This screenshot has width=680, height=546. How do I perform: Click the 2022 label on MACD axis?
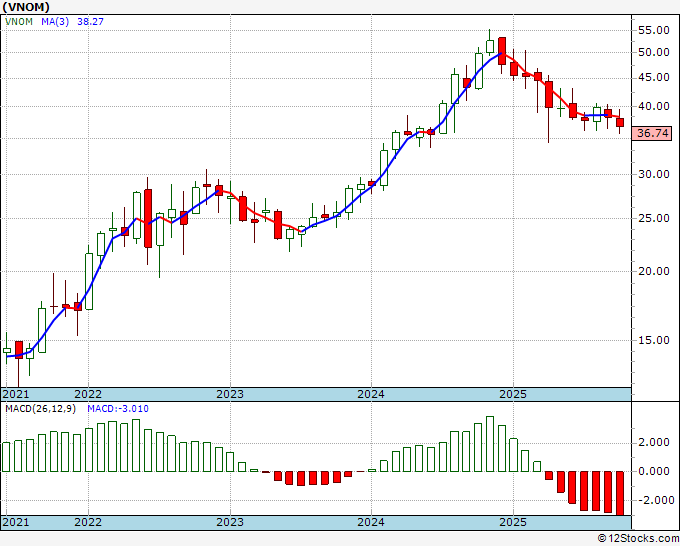click(x=88, y=522)
